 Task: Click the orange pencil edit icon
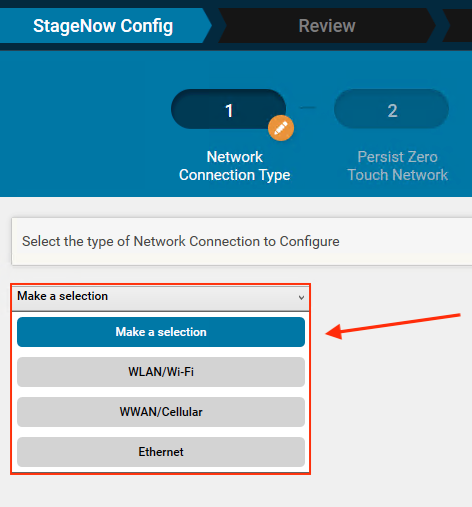pyautogui.click(x=281, y=128)
